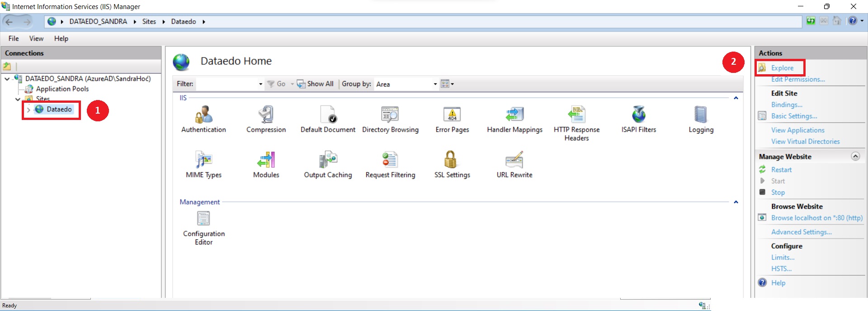This screenshot has height=311, width=868.
Task: Open ISAPI Filters feature
Action: (638, 120)
